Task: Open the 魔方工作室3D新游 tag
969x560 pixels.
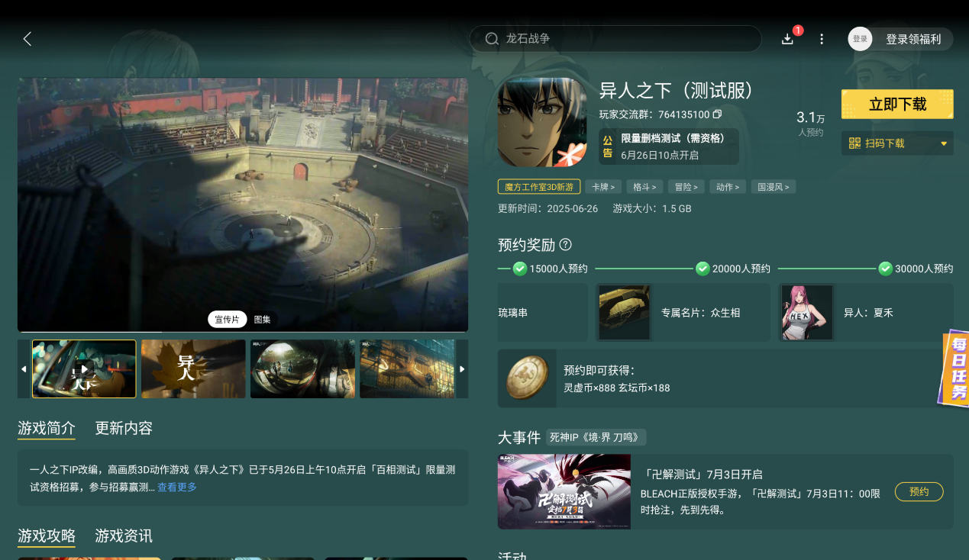Action: (x=539, y=187)
